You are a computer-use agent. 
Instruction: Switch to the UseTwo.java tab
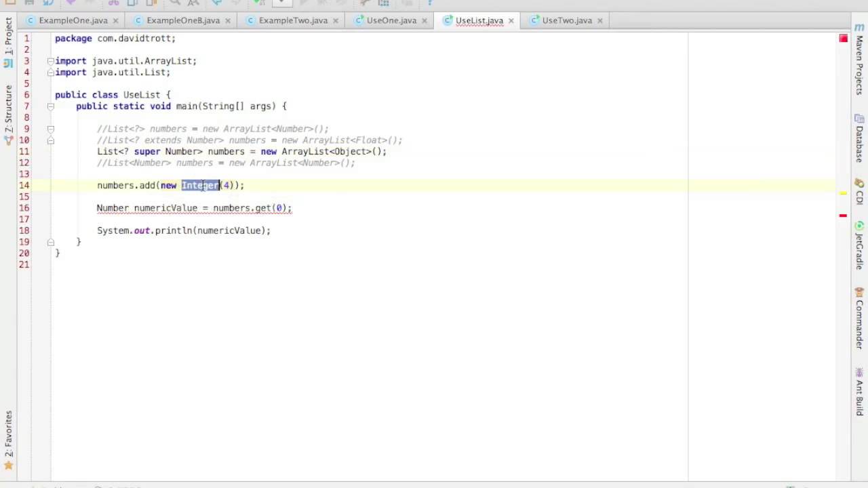[x=567, y=20]
